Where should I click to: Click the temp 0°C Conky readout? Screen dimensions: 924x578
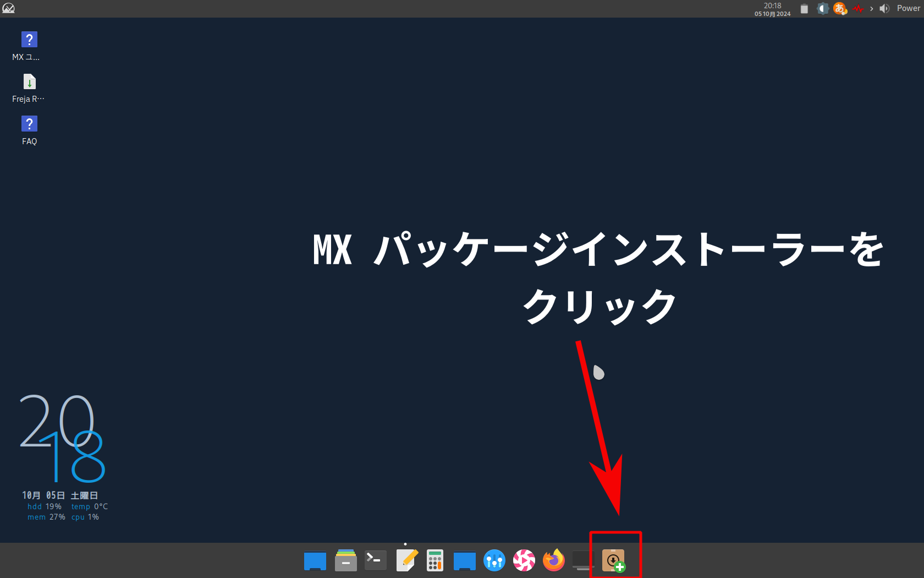pos(90,506)
